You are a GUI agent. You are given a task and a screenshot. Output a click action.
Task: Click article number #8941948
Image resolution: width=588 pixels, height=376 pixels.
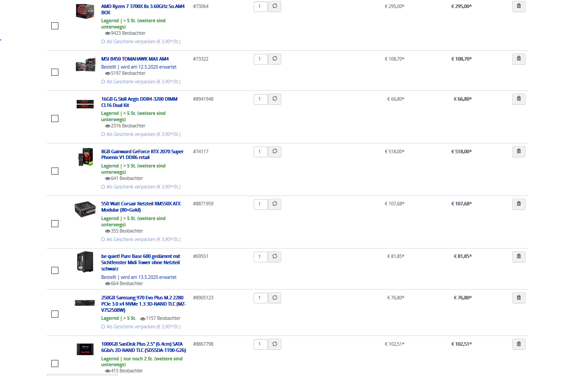(x=203, y=99)
